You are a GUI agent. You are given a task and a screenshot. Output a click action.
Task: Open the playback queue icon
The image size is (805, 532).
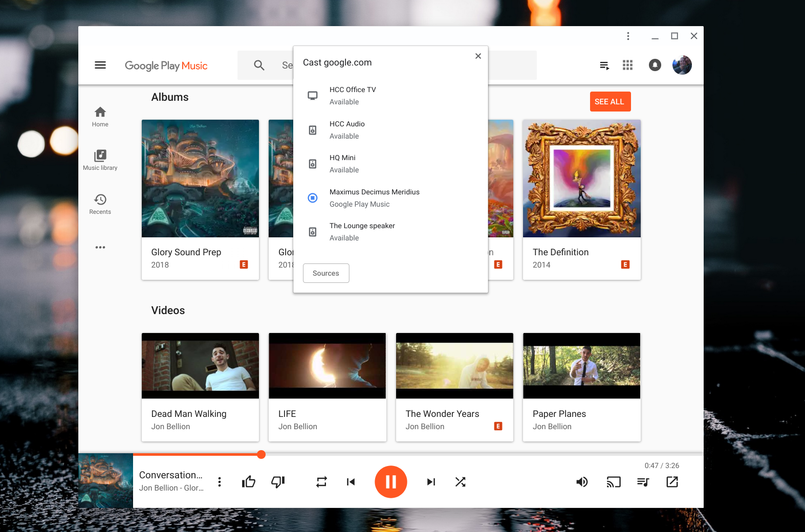pyautogui.click(x=643, y=482)
